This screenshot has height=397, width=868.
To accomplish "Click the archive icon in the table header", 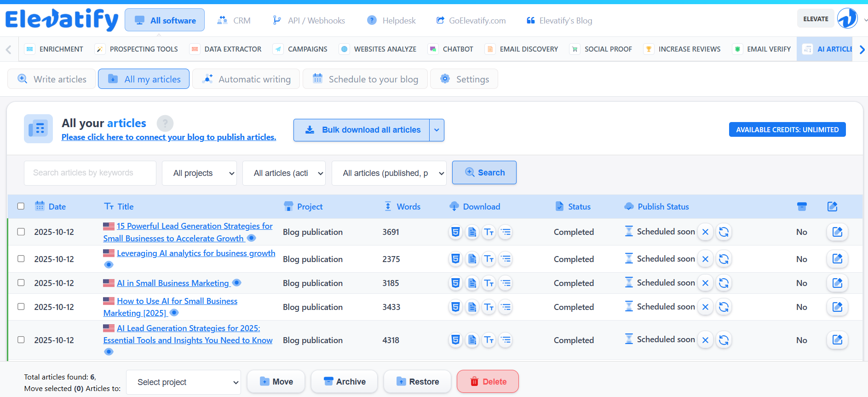I will click(802, 206).
